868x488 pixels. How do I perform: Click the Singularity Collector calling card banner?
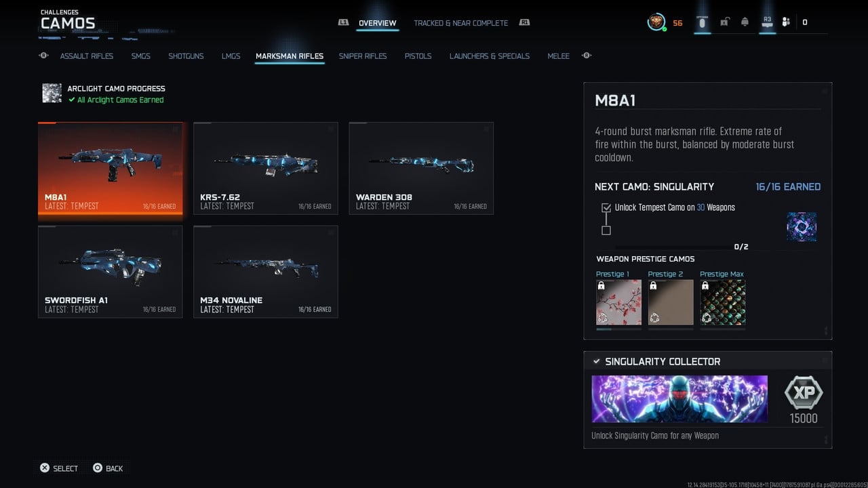(x=679, y=399)
